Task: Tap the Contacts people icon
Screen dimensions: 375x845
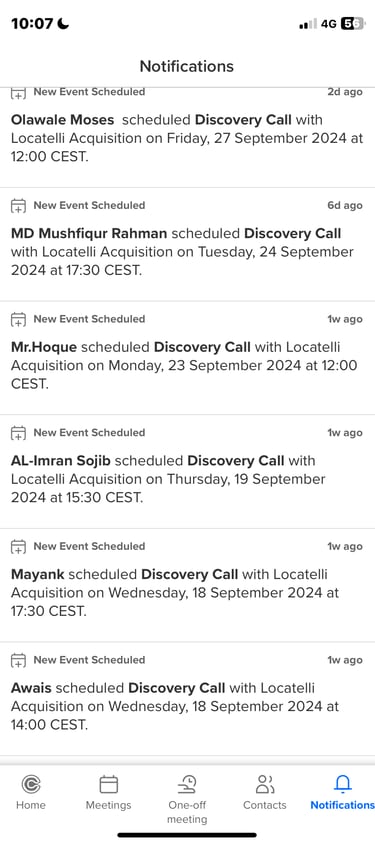Action: (265, 784)
